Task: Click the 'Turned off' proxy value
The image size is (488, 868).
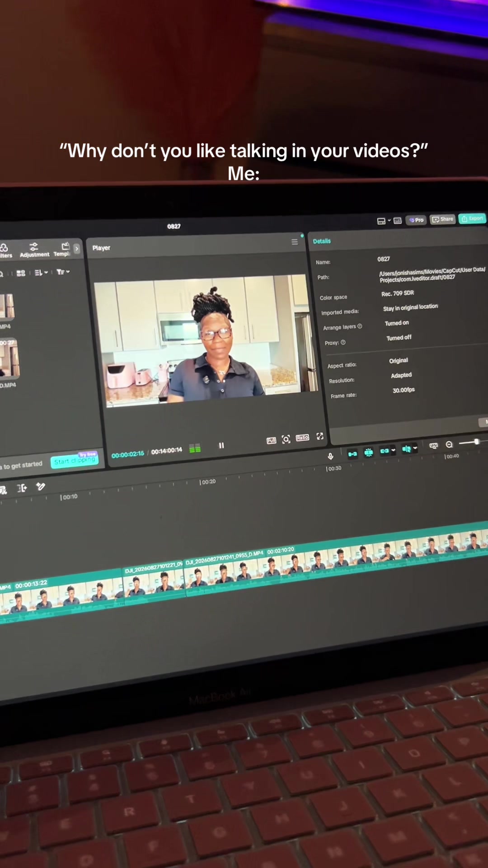Action: [399, 338]
